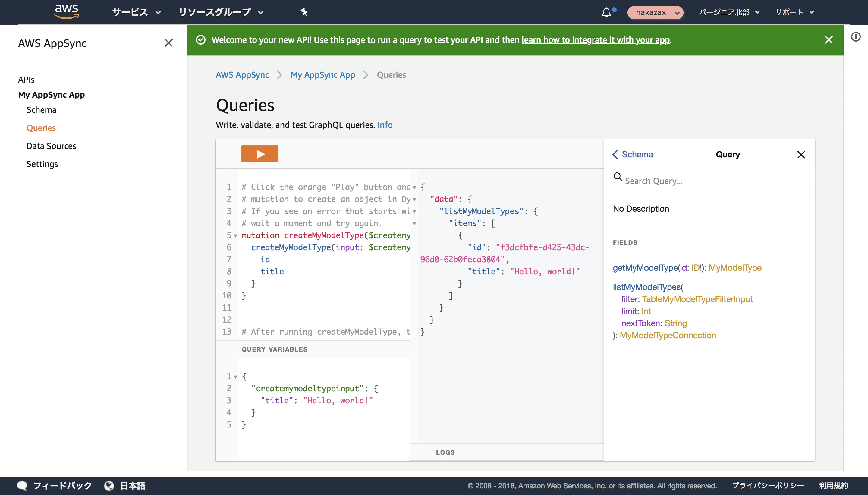
Task: Follow the learn how to integrate link
Action: (596, 40)
